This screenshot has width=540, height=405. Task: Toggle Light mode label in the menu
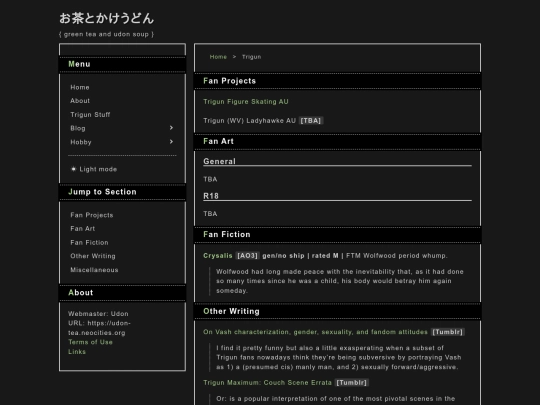click(x=98, y=169)
